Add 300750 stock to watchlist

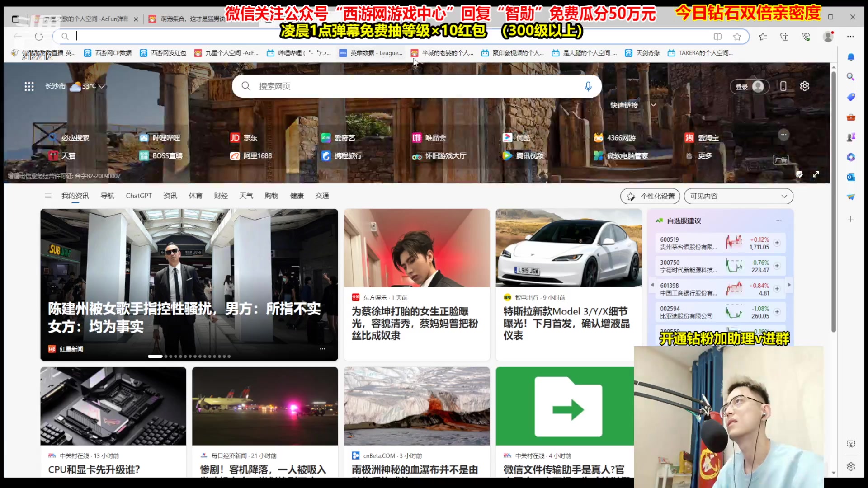click(777, 266)
